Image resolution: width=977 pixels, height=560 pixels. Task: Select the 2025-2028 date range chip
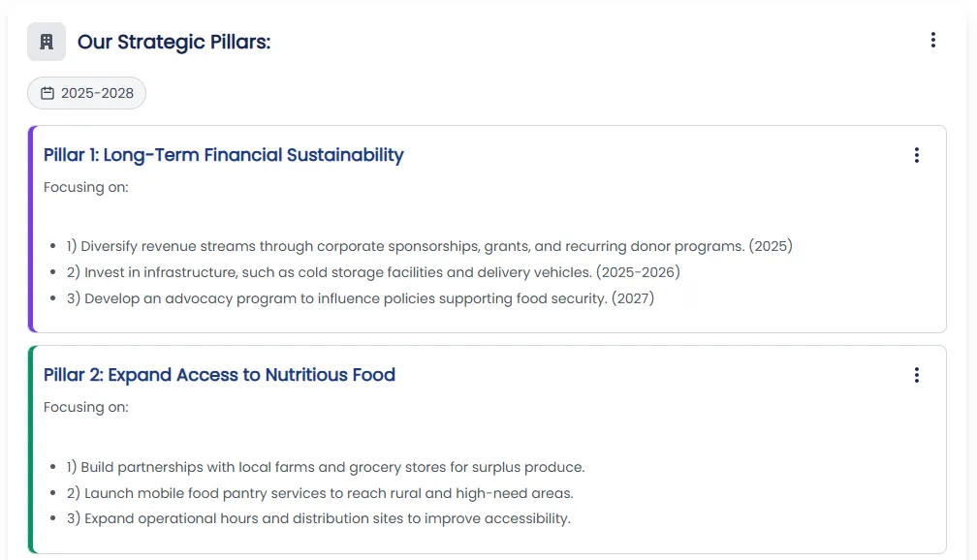86,93
